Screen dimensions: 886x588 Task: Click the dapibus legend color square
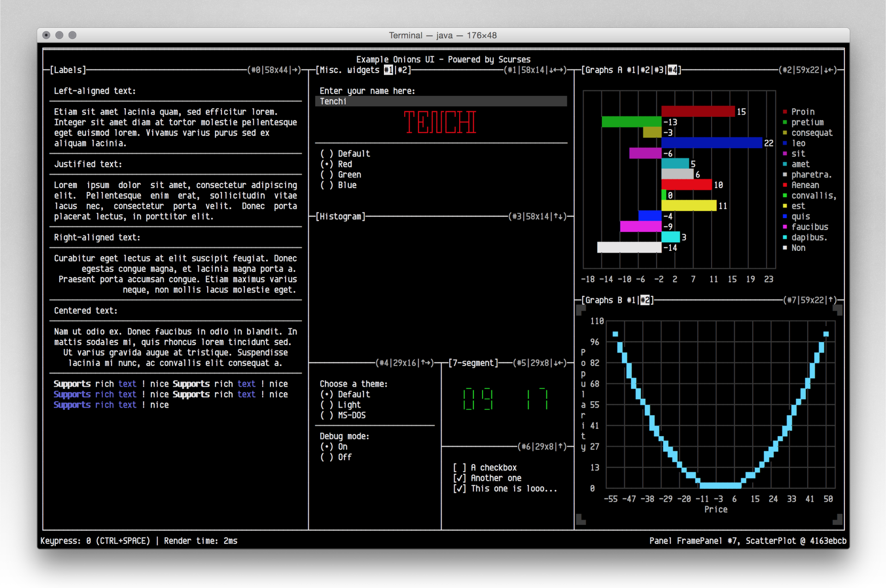(x=785, y=238)
